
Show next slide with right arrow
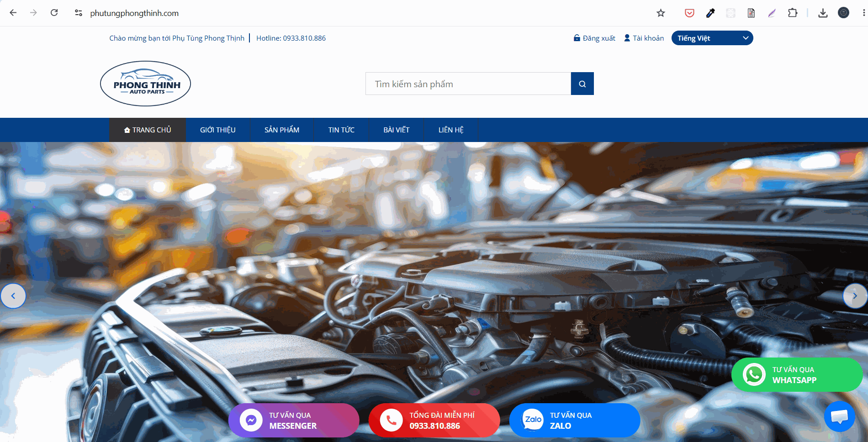coord(855,296)
